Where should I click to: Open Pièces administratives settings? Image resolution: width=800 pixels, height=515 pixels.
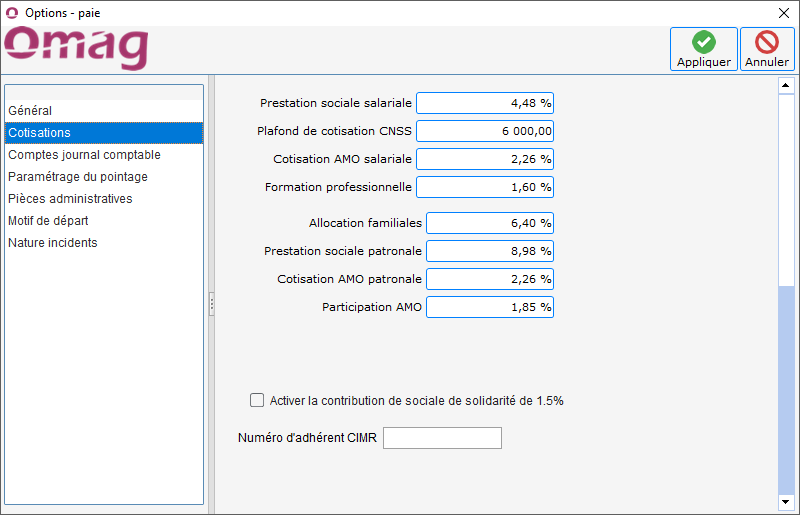click(70, 199)
